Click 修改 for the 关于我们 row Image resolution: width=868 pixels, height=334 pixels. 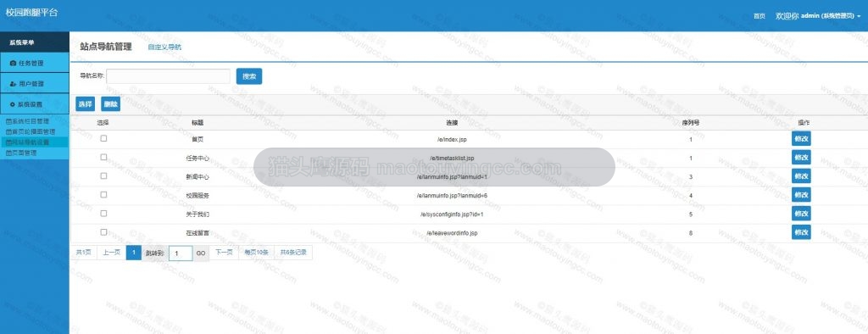(x=801, y=214)
